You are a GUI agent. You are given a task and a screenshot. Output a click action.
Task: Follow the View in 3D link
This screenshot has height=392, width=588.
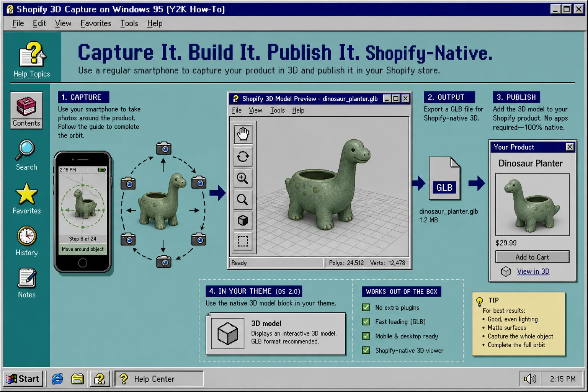pos(533,271)
